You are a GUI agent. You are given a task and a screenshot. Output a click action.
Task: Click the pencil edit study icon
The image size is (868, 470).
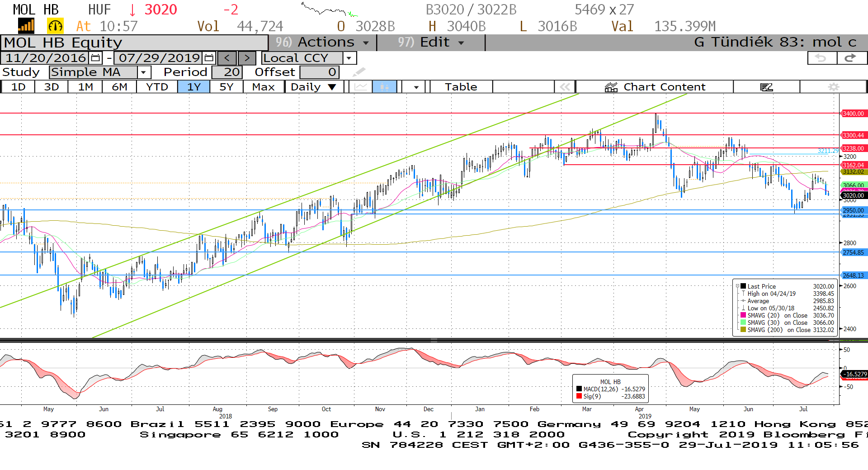[x=359, y=72]
